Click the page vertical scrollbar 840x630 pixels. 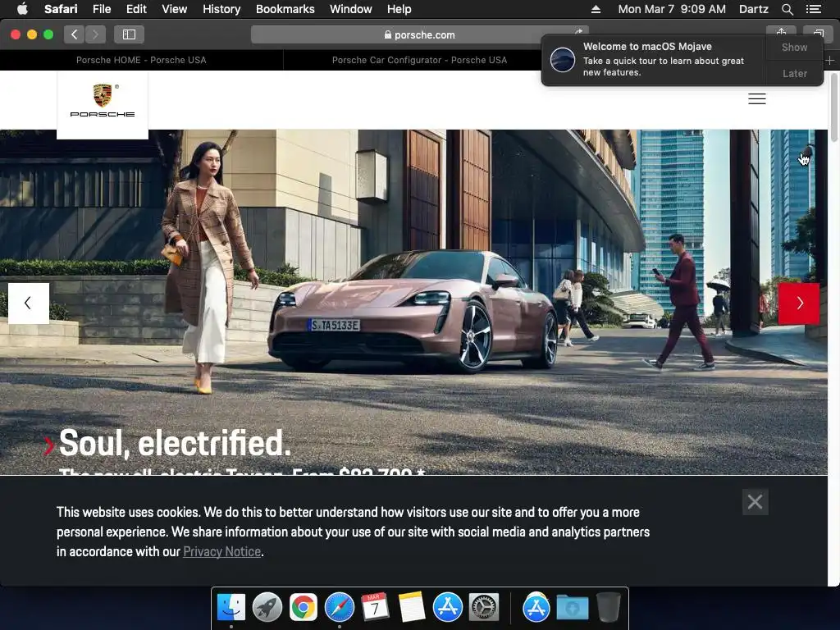pyautogui.click(x=833, y=107)
